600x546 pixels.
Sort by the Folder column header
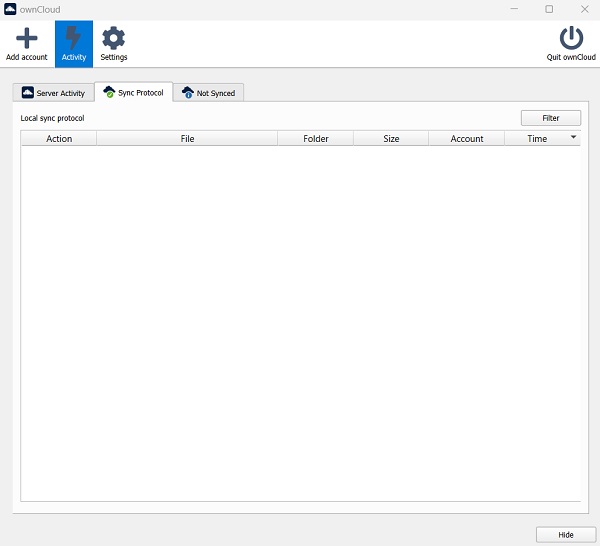316,139
